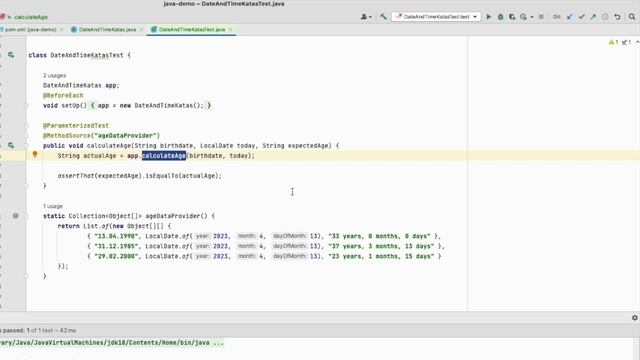This screenshot has height=360, width=640.
Task: Push commits with the green arrow icon
Action: coord(593,17)
